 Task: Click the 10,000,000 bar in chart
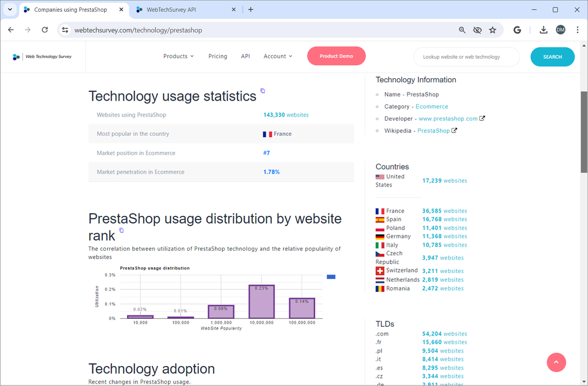pyautogui.click(x=262, y=301)
